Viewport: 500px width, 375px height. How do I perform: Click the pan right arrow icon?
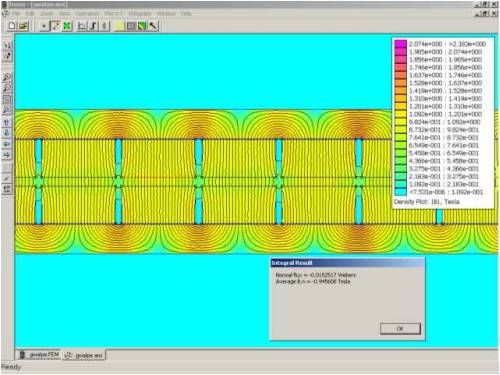[7, 155]
